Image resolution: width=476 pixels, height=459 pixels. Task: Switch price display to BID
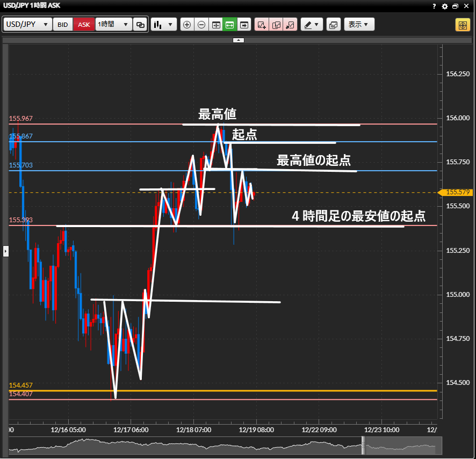click(63, 25)
